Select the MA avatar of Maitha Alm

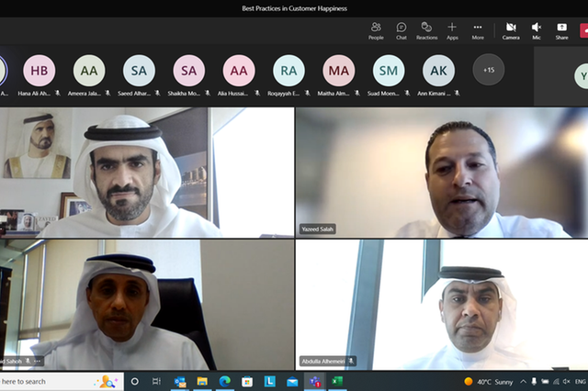tap(338, 71)
